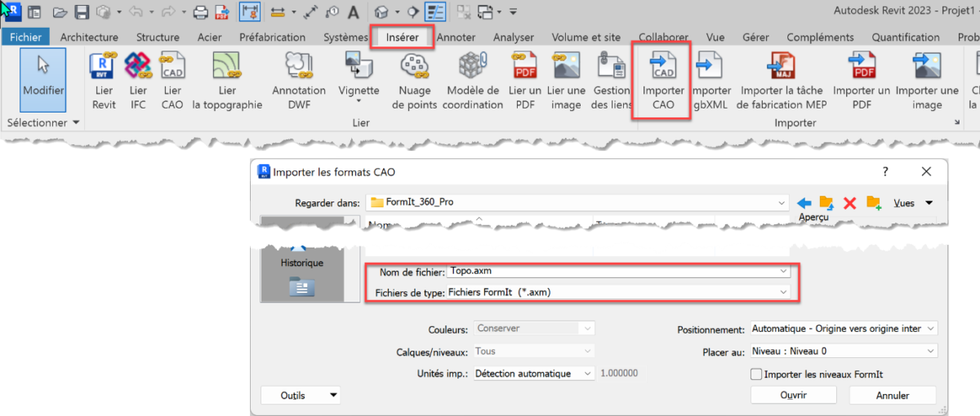The image size is (980, 416).
Task: Expand the Fichiers de type dropdown
Action: pyautogui.click(x=784, y=292)
